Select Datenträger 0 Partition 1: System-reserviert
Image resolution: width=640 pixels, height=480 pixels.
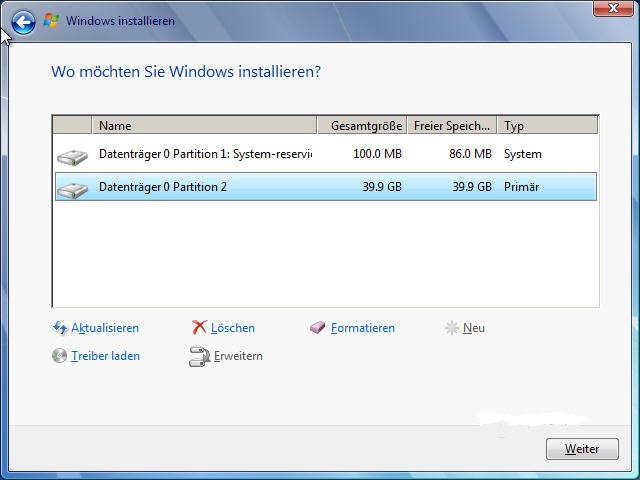tap(326, 154)
